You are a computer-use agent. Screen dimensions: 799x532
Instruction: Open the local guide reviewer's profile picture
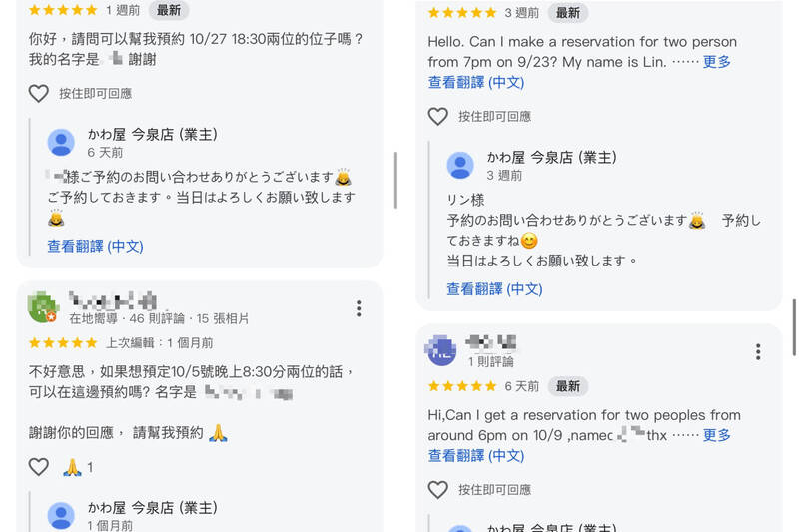[43, 307]
